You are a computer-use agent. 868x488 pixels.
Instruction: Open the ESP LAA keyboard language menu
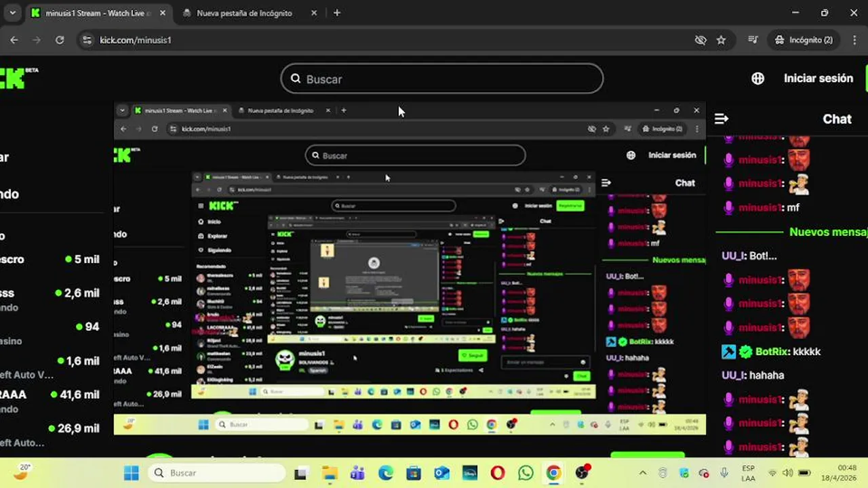coord(749,473)
